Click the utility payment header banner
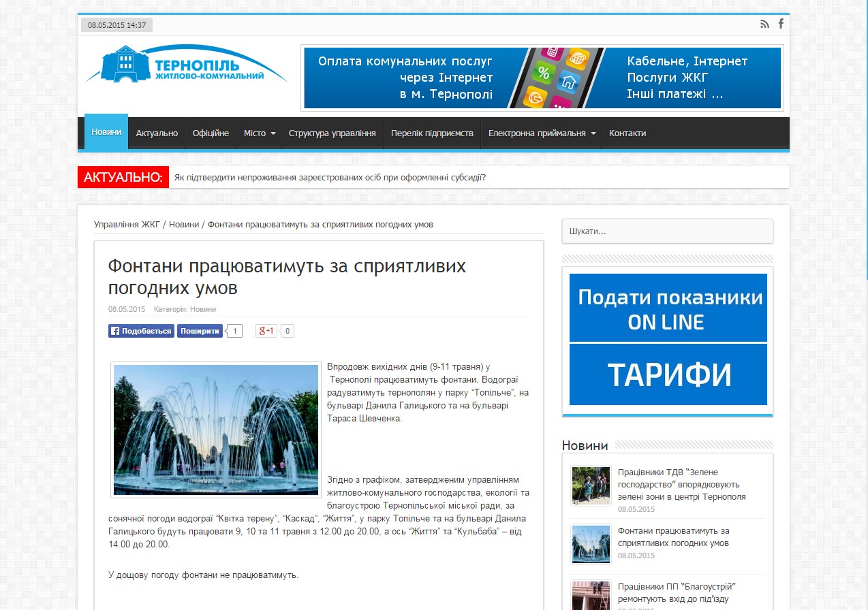This screenshot has height=610, width=868. (542, 78)
